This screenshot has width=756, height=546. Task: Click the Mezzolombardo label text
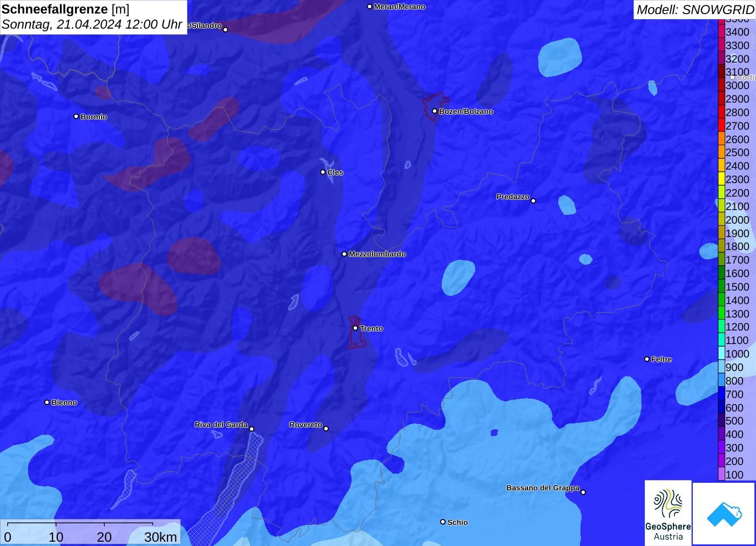tap(377, 254)
